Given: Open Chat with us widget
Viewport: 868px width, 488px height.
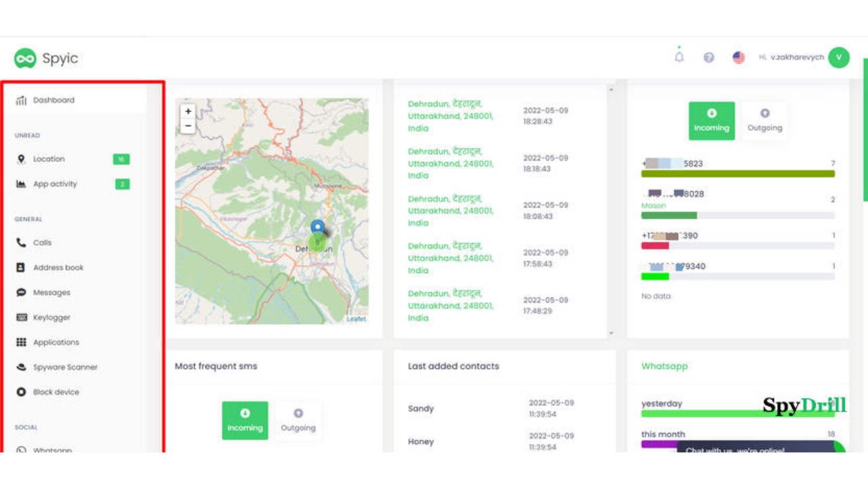Looking at the screenshot, I should pyautogui.click(x=761, y=447).
